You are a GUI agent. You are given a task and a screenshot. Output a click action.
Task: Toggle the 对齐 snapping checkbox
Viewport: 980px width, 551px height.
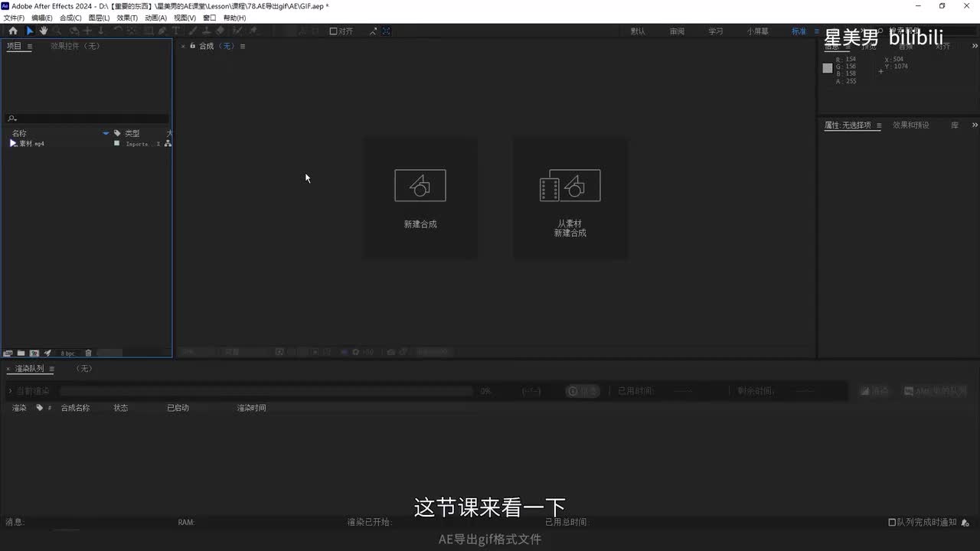click(334, 31)
